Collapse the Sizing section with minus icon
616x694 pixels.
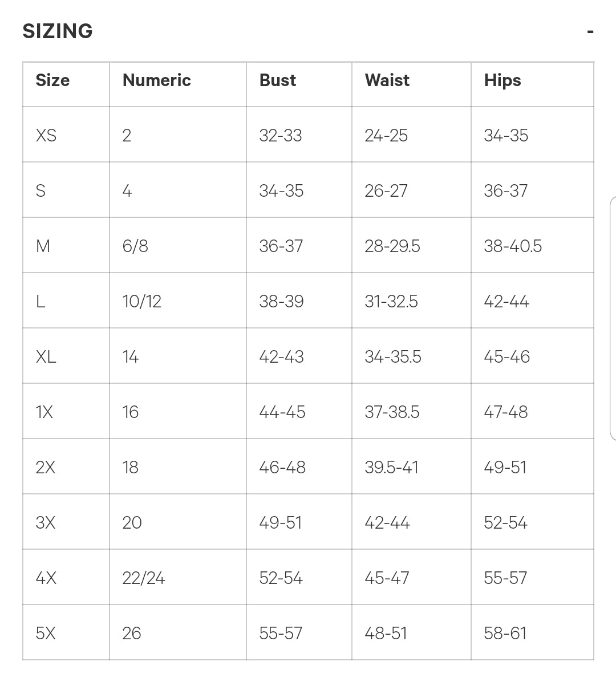tap(590, 32)
